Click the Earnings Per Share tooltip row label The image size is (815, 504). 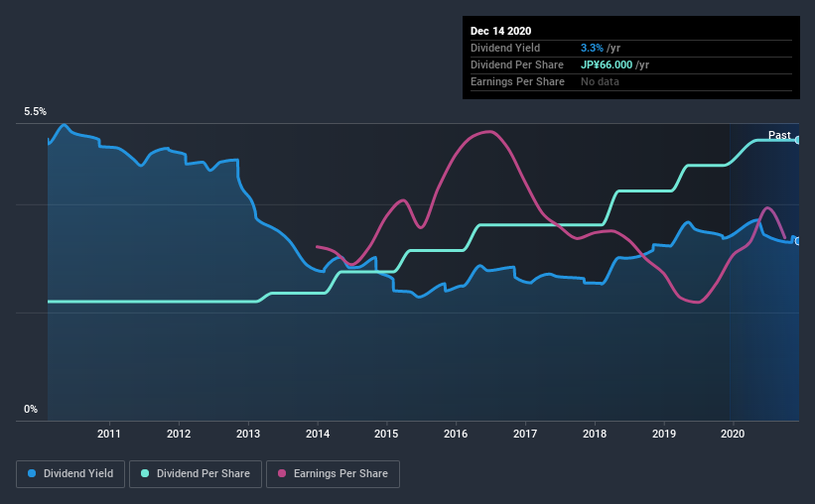[x=517, y=81]
